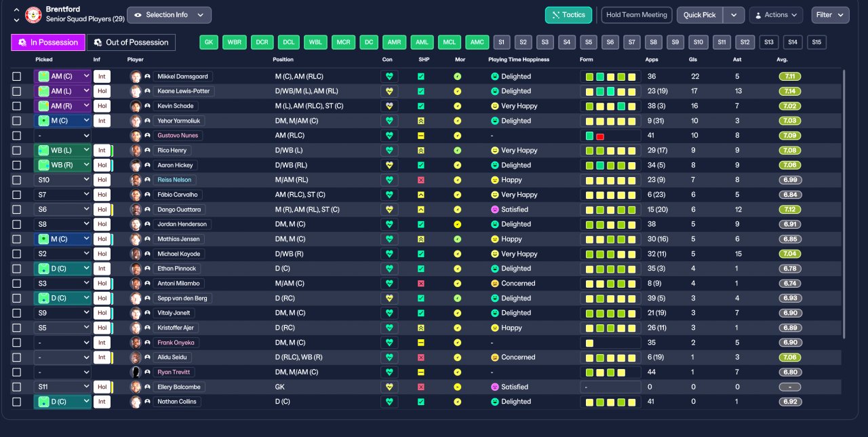Select the GK position chip
The image size is (868, 437).
(209, 42)
